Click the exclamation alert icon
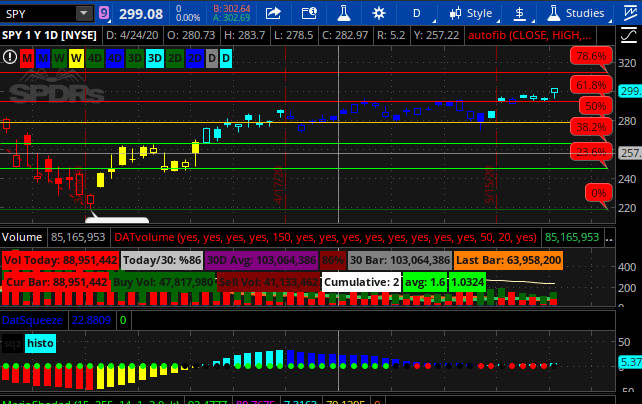 point(10,57)
